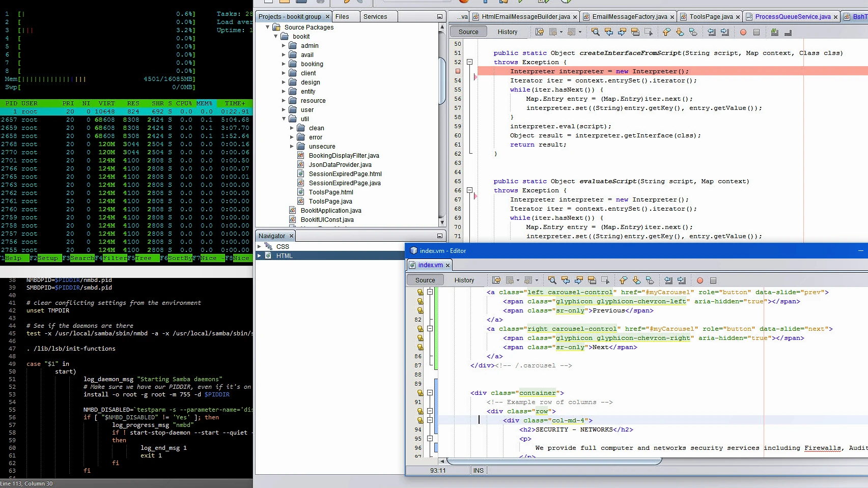868x488 pixels.
Task: Click Shift Line Right in index.vm toolbar
Action: point(682,280)
